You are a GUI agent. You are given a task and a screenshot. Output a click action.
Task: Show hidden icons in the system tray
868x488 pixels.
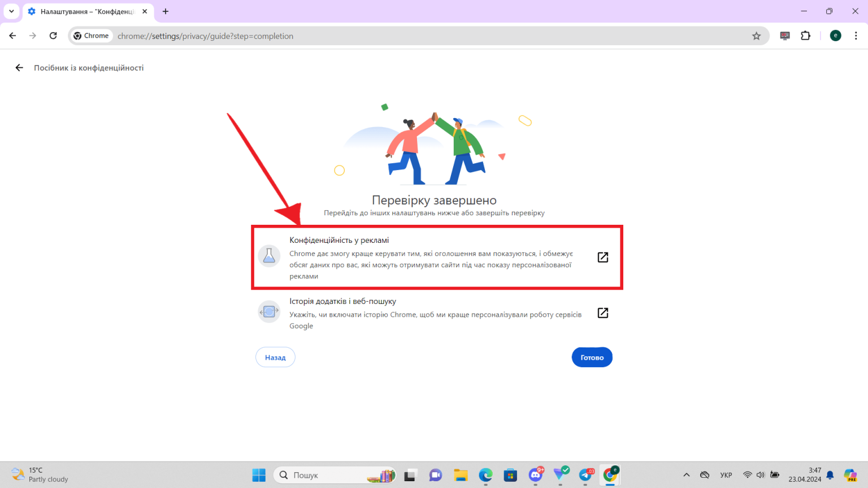coord(686,474)
